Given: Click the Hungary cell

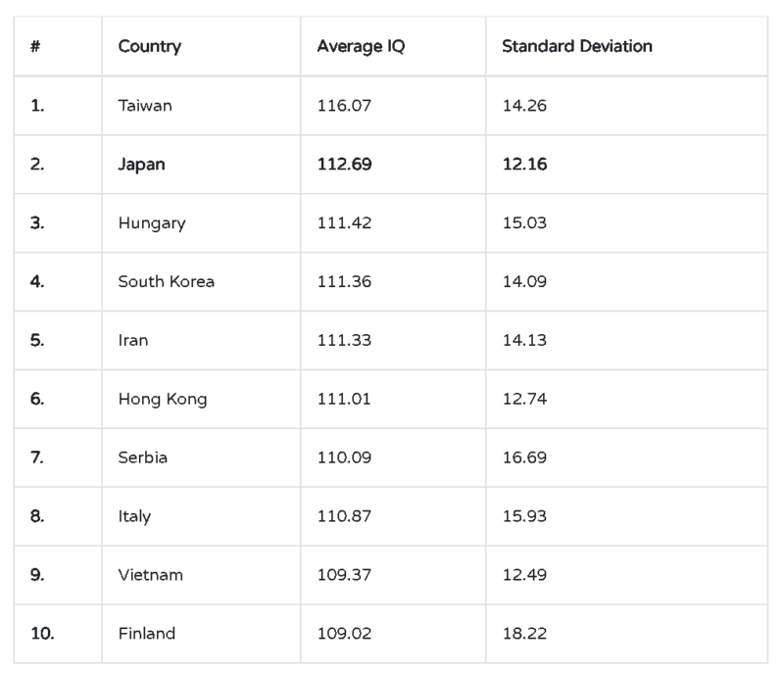Looking at the screenshot, I should click(x=151, y=222).
